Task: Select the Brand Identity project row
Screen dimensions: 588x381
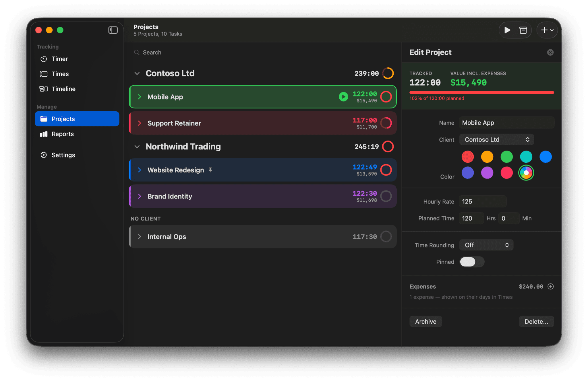Action: [x=263, y=196]
